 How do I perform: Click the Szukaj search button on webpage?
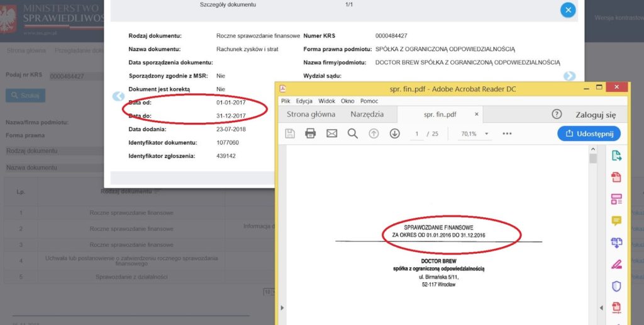25,96
